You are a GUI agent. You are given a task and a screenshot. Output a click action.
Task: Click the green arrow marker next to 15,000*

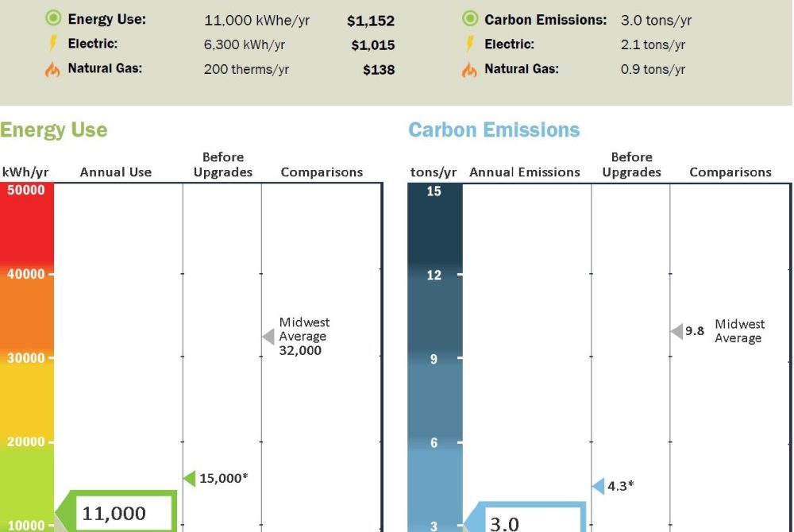pyautogui.click(x=190, y=478)
